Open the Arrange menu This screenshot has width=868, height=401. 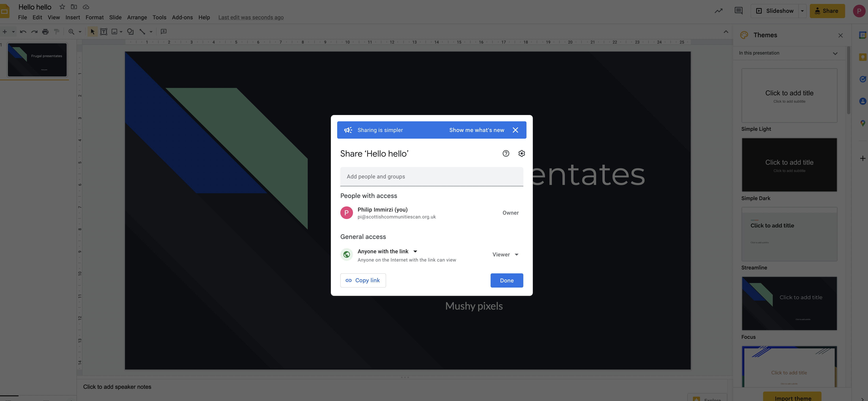(x=137, y=17)
